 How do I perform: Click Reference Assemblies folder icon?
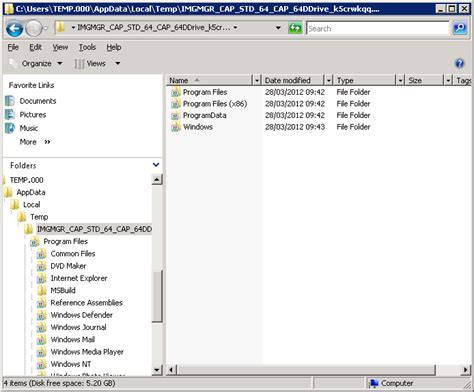[41, 303]
